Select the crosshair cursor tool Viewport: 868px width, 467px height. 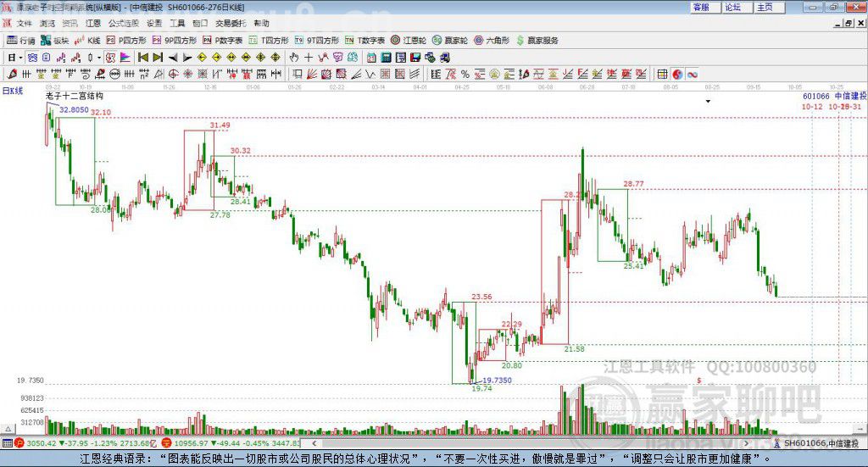click(x=309, y=58)
